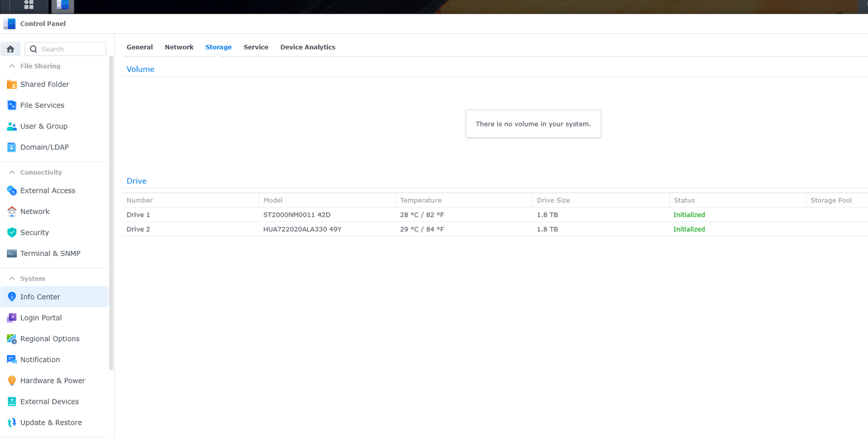Select the Drive 1 row
The image size is (868, 438).
495,215
